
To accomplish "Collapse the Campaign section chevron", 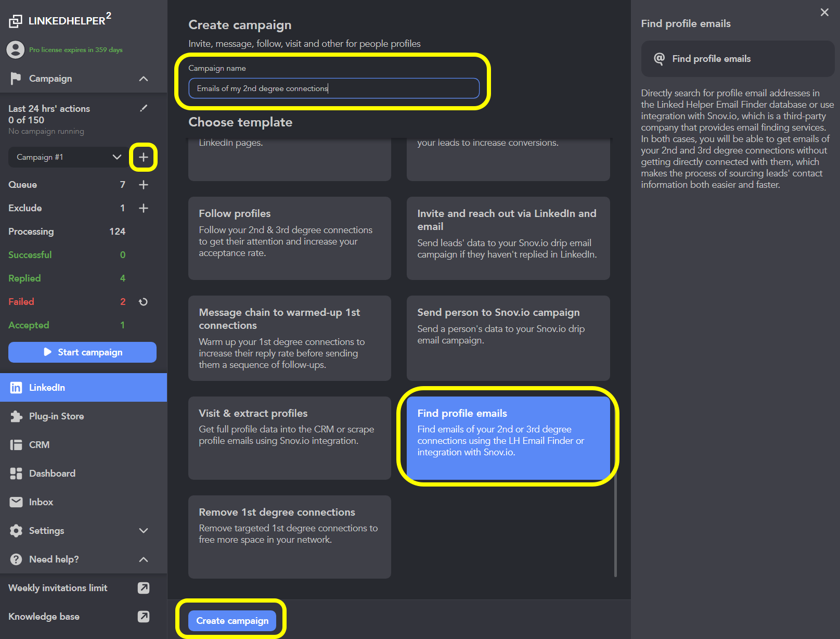I will [144, 79].
